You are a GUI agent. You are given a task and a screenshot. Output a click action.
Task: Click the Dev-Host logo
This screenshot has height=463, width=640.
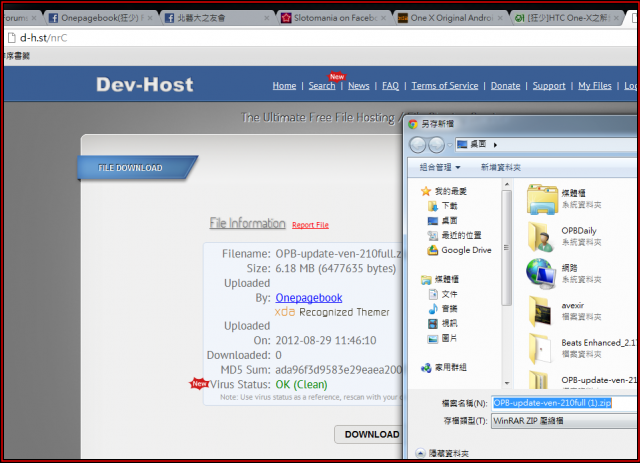coord(145,85)
